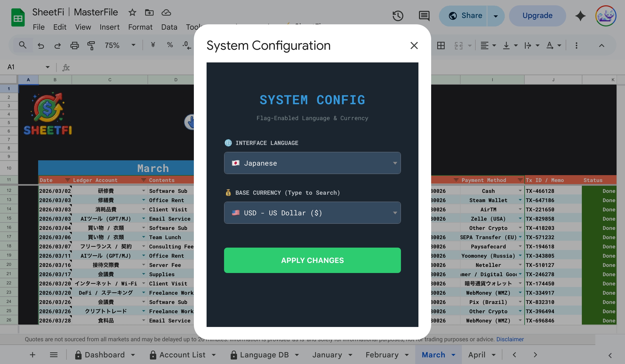Screen dimensions: 625x364
Task: Click the print icon in toolbar
Action: (74, 46)
